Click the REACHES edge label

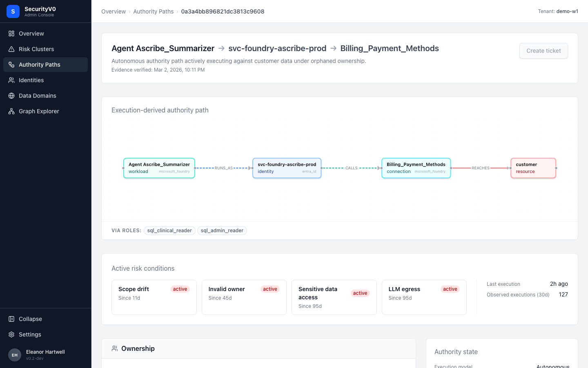click(481, 168)
